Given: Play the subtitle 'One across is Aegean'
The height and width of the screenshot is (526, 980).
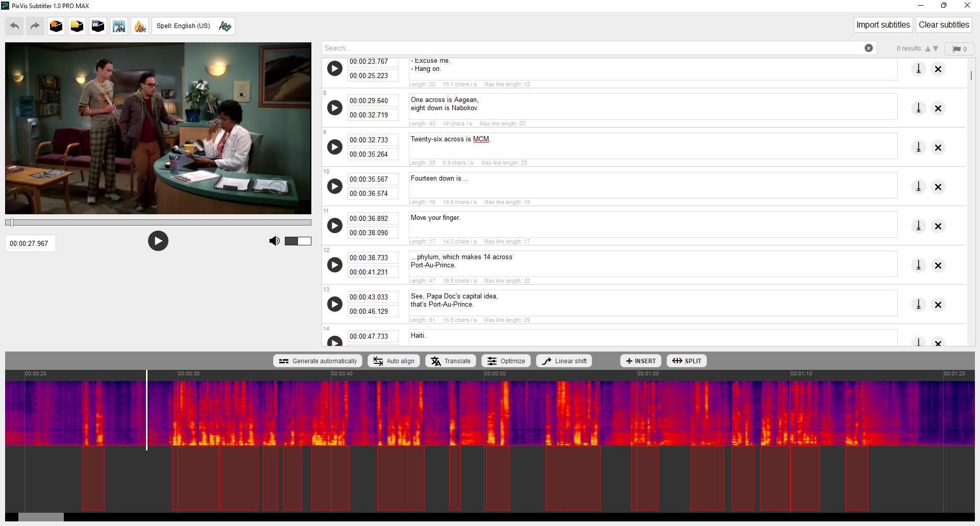Looking at the screenshot, I should [335, 108].
